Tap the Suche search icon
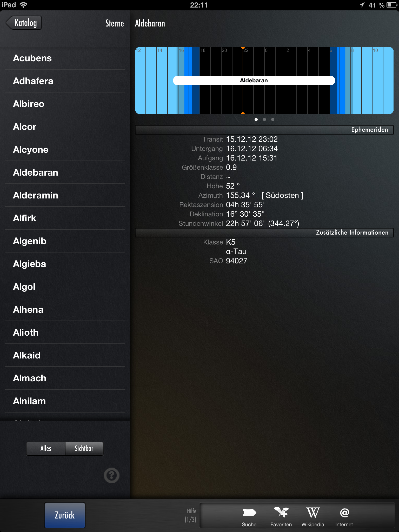 pyautogui.click(x=249, y=513)
